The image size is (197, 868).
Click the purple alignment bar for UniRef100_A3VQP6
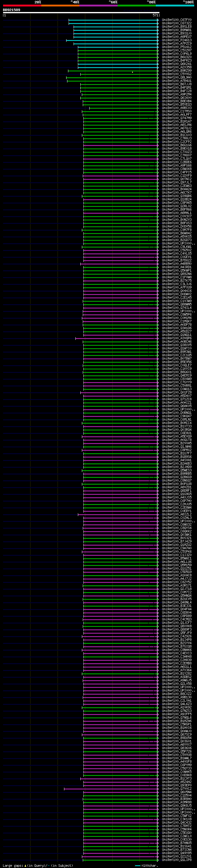click(x=117, y=338)
